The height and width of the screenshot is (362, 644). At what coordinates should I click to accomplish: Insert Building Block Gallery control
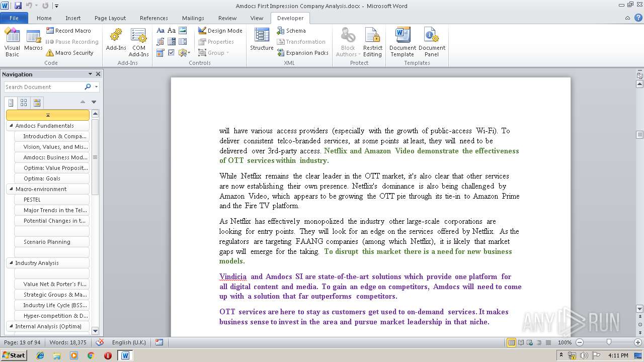tap(160, 42)
